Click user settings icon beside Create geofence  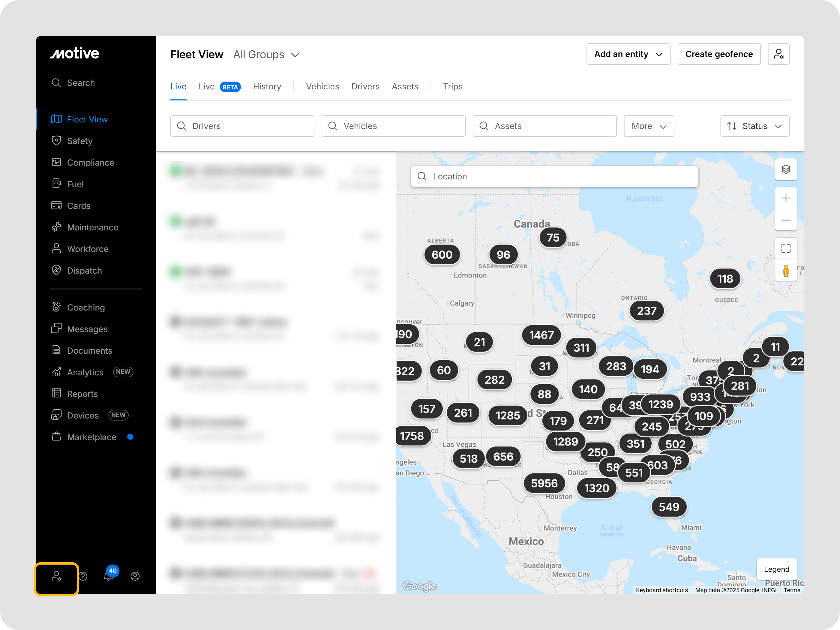click(778, 54)
